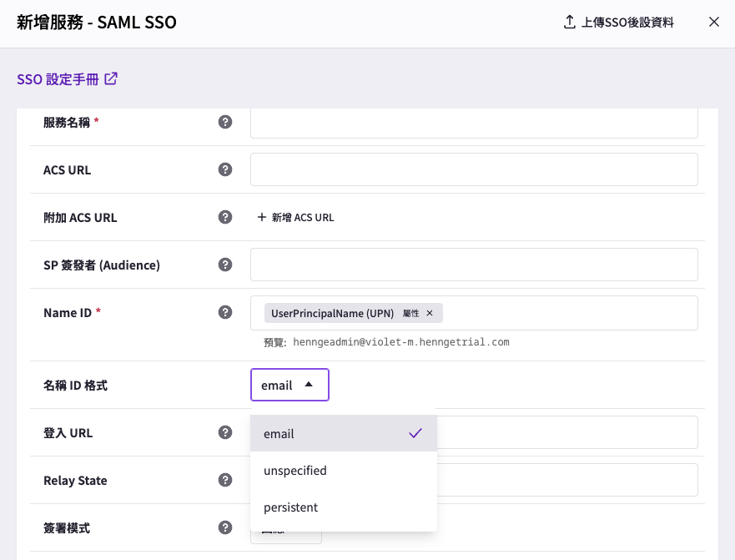Choose persistent in the format list
735x560 pixels.
[344, 507]
